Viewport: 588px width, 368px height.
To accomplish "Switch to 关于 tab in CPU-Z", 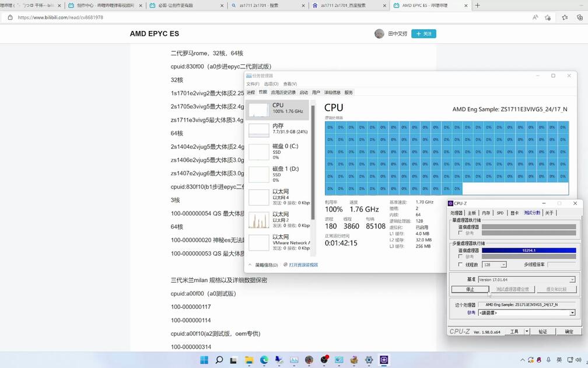I will pos(549,213).
